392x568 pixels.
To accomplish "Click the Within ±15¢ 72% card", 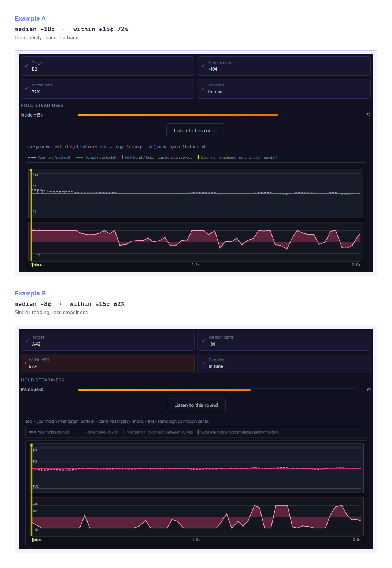I will (107, 89).
